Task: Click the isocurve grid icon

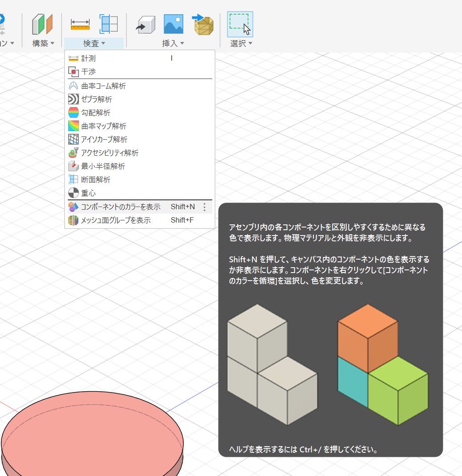Action: (x=74, y=139)
